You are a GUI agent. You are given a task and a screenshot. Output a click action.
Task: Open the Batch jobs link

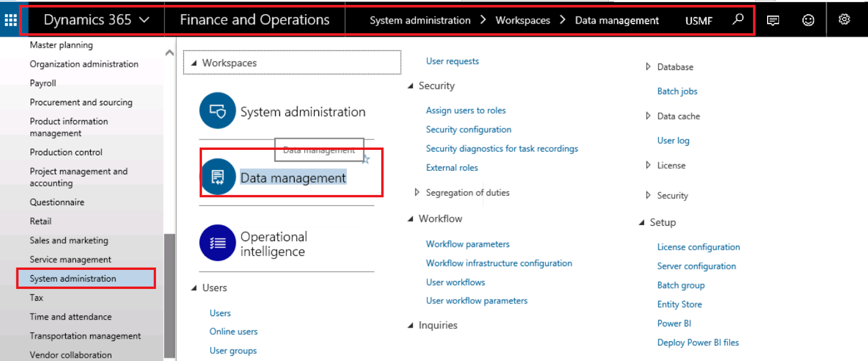tap(677, 91)
